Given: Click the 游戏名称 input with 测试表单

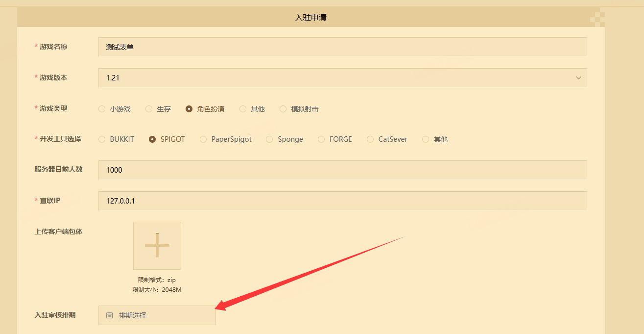Looking at the screenshot, I should click(342, 47).
